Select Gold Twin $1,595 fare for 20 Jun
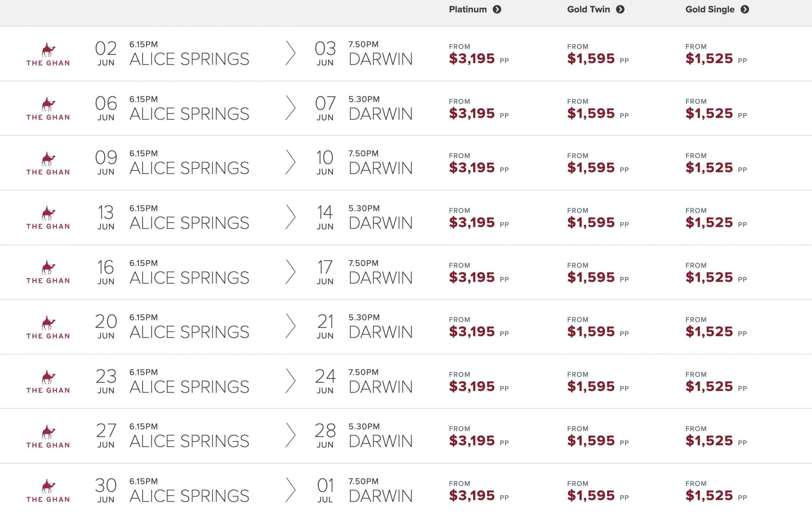 (591, 331)
